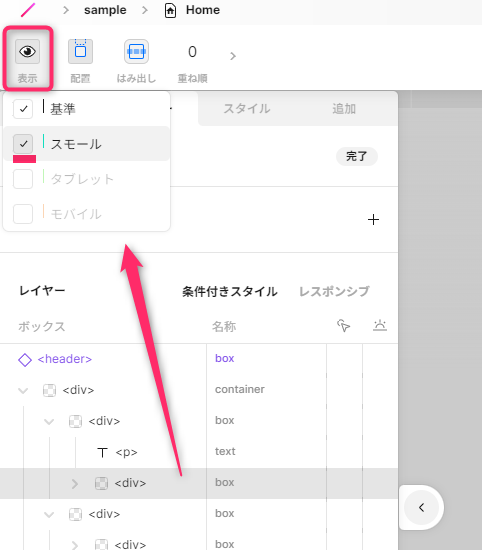Click the highlighted div's box icon
Image resolution: width=482 pixels, height=550 pixels.
tap(101, 483)
